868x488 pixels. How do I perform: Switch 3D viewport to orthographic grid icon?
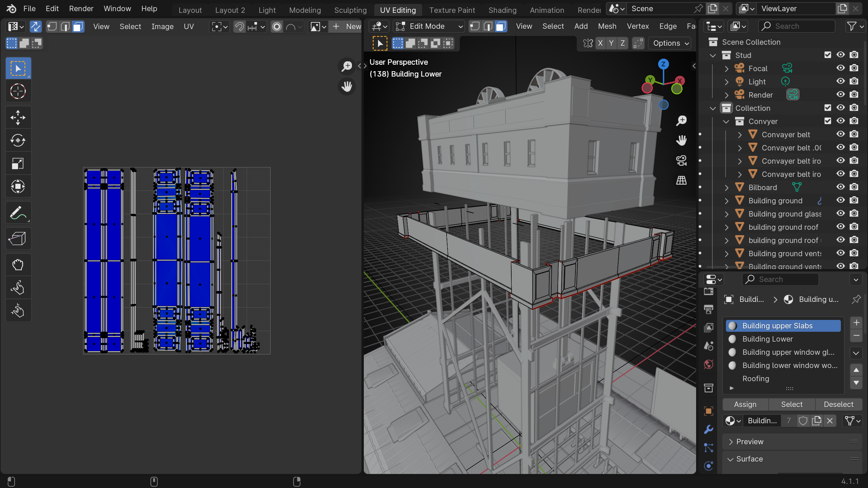pyautogui.click(x=681, y=180)
